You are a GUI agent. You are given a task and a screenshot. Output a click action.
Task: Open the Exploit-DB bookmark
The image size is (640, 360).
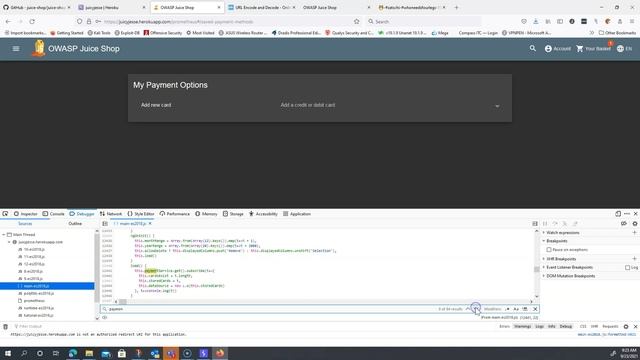[x=127, y=33]
